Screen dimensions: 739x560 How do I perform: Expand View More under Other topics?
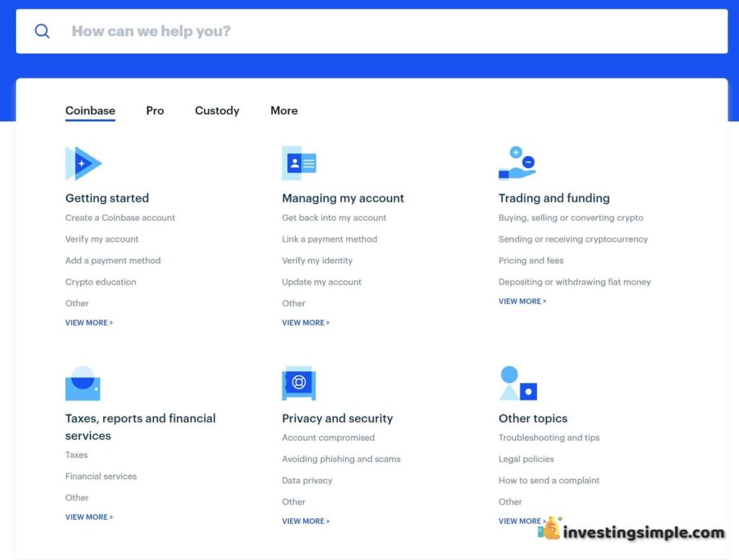[x=522, y=521]
